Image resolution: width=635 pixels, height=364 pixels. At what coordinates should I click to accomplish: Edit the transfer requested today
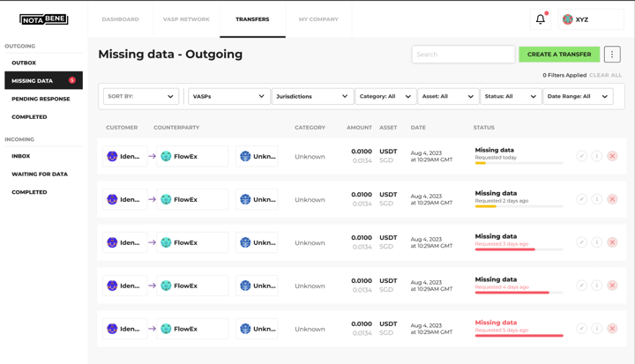point(581,156)
